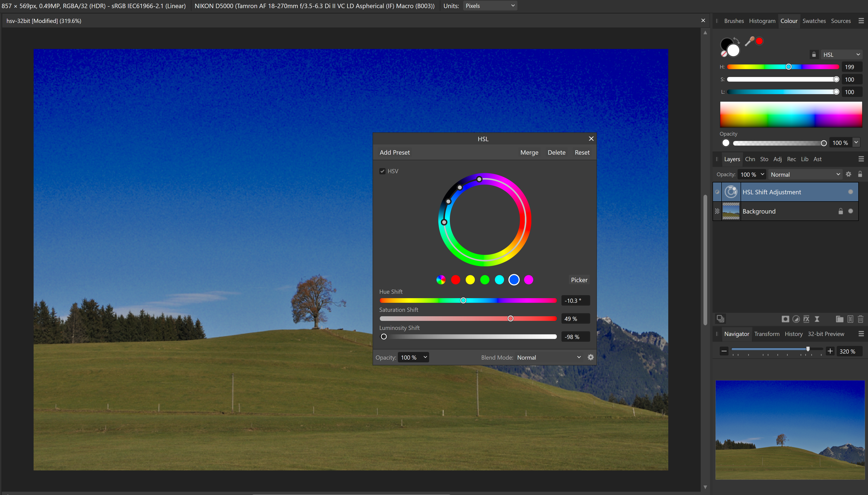Click the Luminosity Shift slider handle

[x=383, y=336]
